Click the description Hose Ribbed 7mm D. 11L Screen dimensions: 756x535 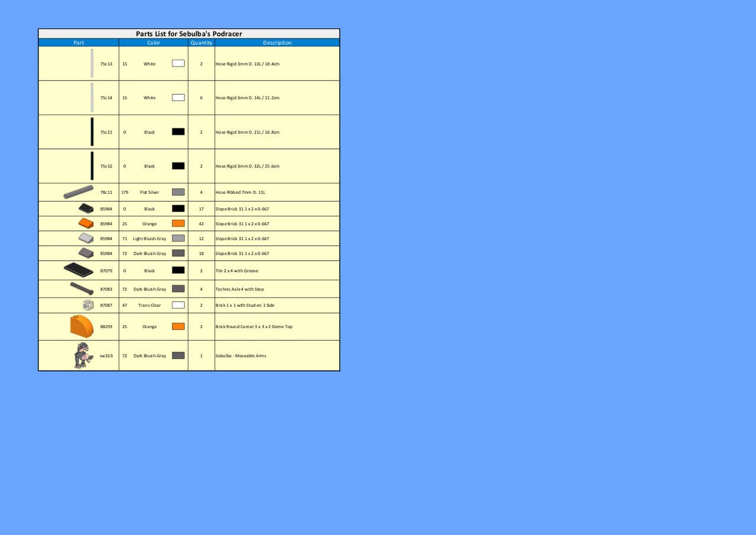240,193
